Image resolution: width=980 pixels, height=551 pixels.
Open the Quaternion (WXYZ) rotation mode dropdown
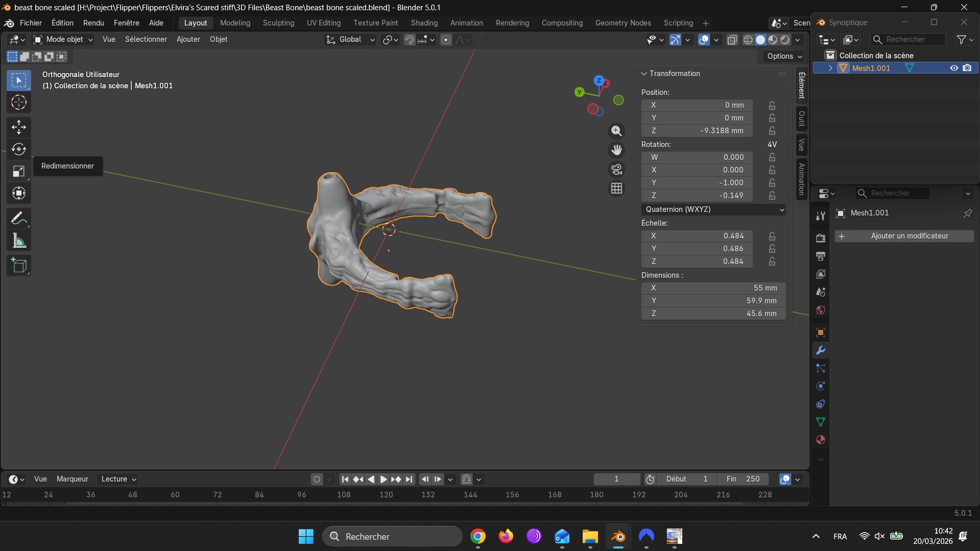713,209
